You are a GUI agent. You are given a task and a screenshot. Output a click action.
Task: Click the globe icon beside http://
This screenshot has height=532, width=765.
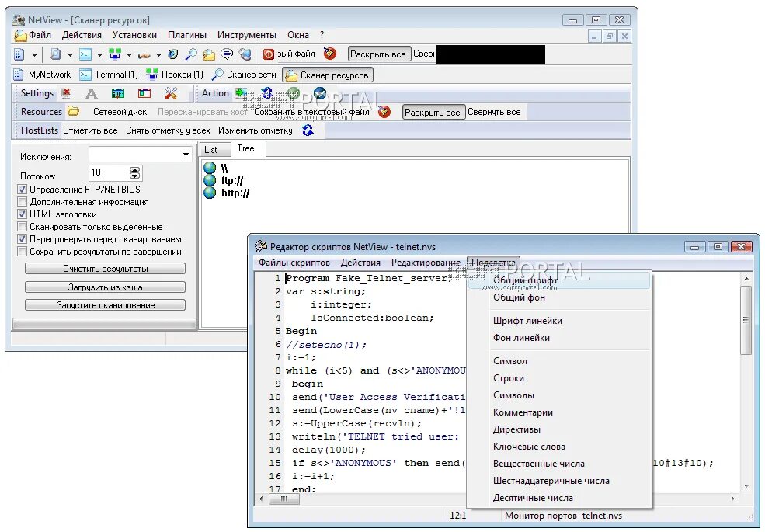pyautogui.click(x=210, y=193)
